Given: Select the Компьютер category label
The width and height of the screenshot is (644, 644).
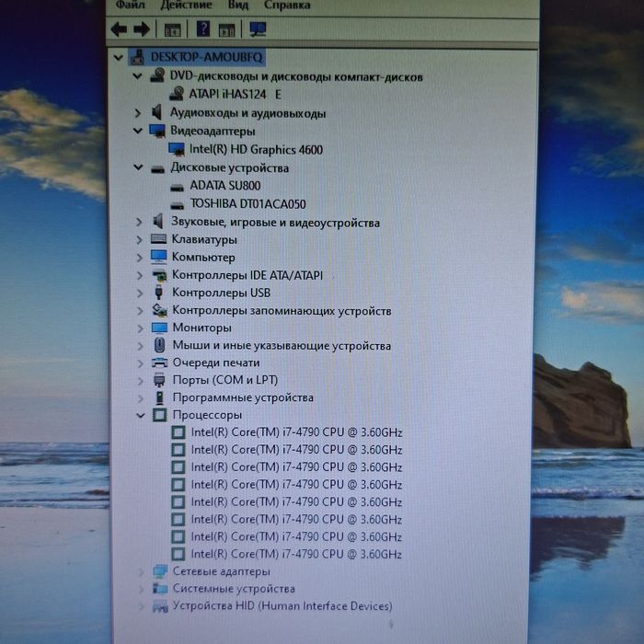Looking at the screenshot, I should pos(203,258).
